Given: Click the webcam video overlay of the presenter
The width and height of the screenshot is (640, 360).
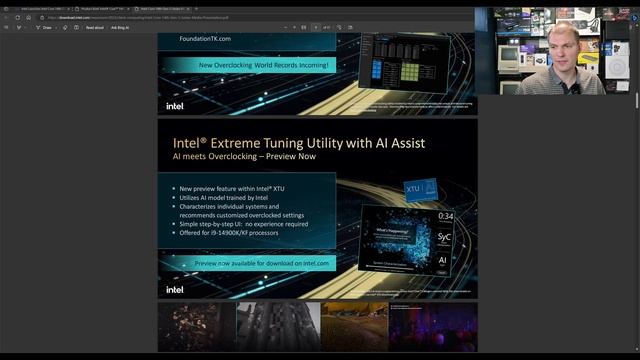Looking at the screenshot, I should 552,51.
